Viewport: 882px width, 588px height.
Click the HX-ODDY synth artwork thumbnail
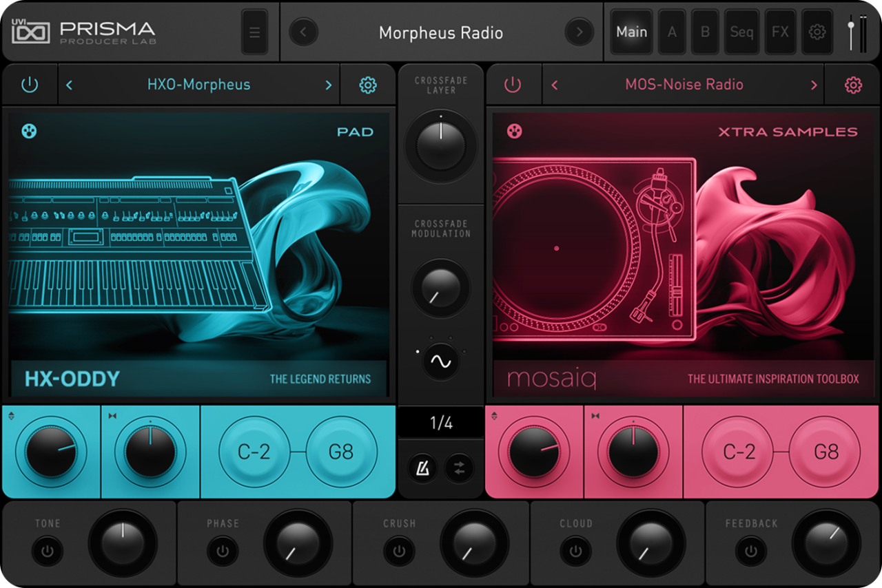point(198,255)
